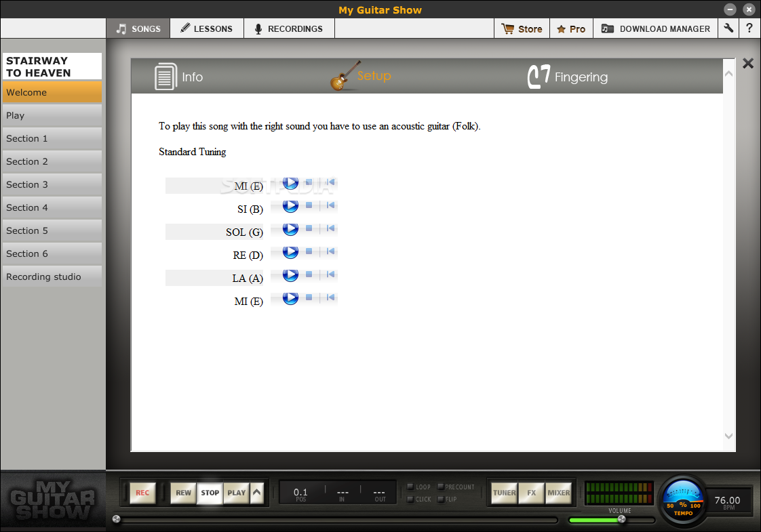Open the FX panel
The height and width of the screenshot is (532, 761).
532,493
